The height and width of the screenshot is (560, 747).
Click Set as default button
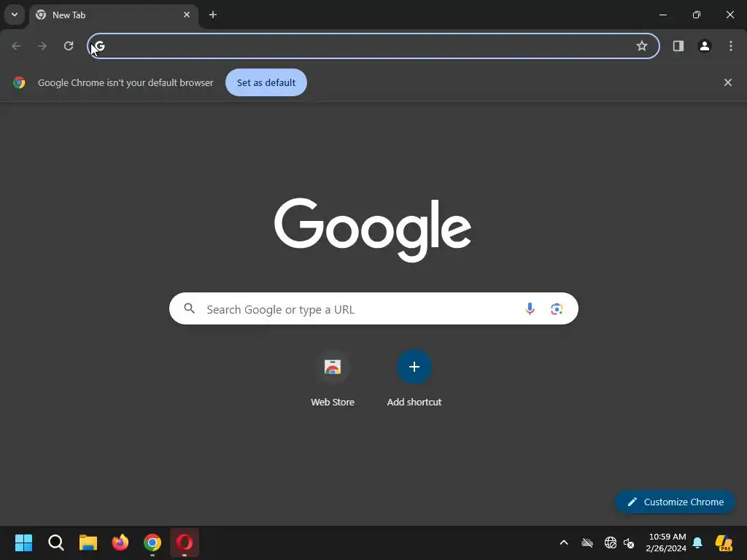(266, 82)
